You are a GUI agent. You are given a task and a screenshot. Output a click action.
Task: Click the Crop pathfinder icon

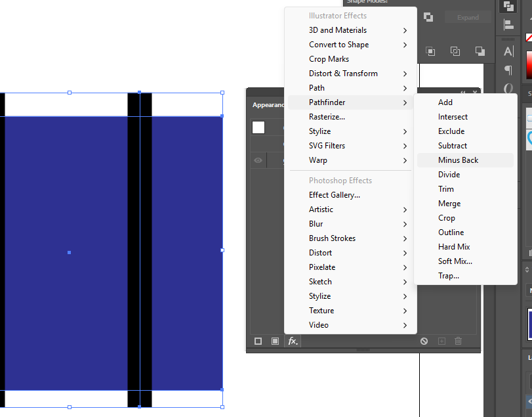430,51
